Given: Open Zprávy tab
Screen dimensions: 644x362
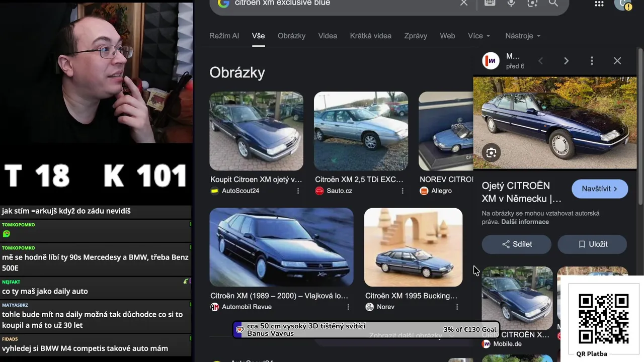Looking at the screenshot, I should coord(416,36).
